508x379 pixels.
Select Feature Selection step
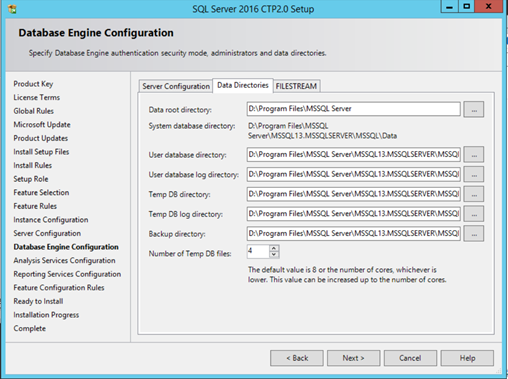click(x=41, y=192)
